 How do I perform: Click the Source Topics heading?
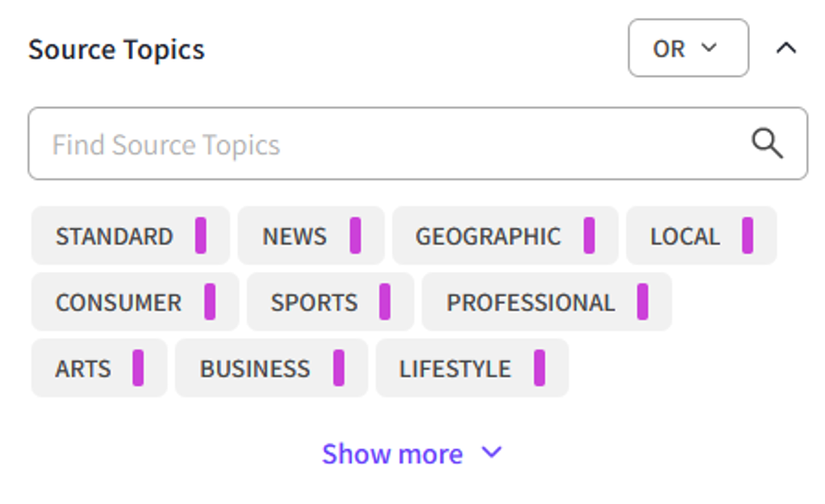[117, 49]
